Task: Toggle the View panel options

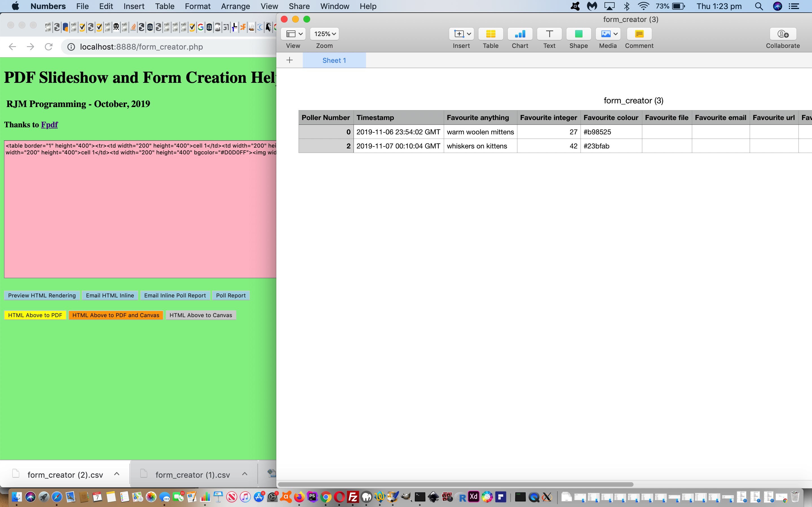Action: (x=292, y=33)
